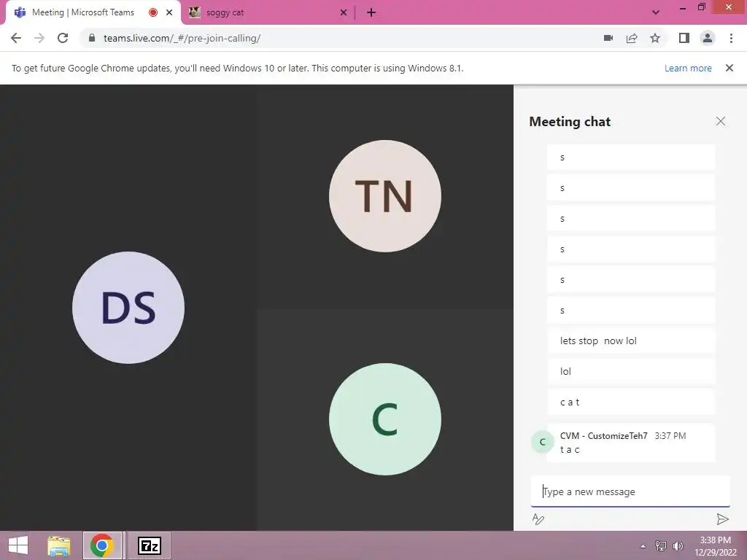Click the 'c a t' chat message
This screenshot has width=747, height=560.
pyautogui.click(x=631, y=402)
